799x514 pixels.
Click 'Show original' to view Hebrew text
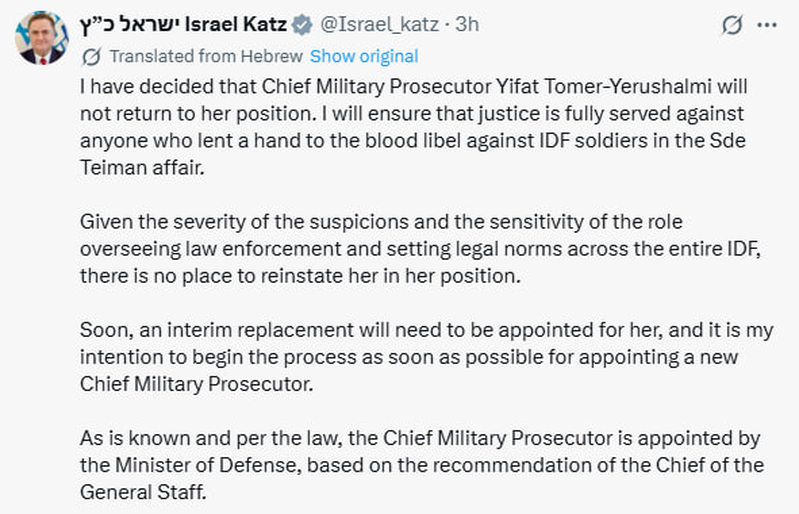364,56
